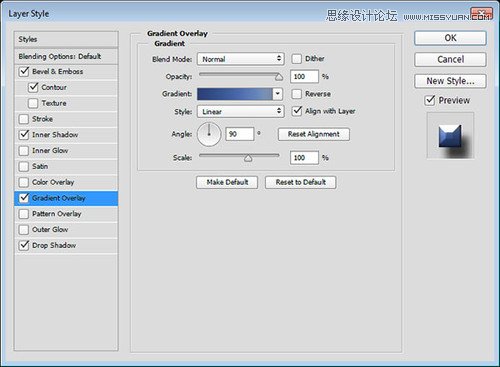500x367 pixels.
Task: Toggle the Bevel & Emboss checkbox
Action: 24,72
